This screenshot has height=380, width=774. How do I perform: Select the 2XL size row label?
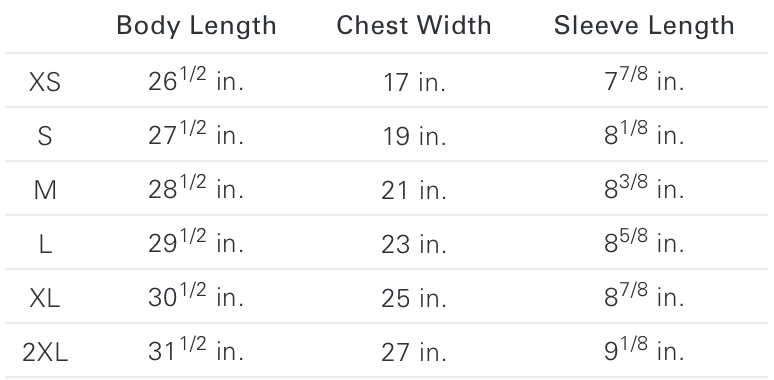(x=45, y=352)
